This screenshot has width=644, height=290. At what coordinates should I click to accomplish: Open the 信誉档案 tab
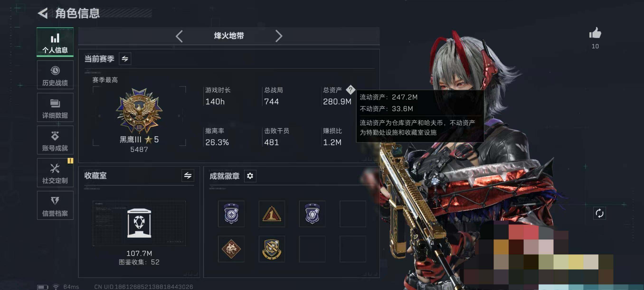55,205
